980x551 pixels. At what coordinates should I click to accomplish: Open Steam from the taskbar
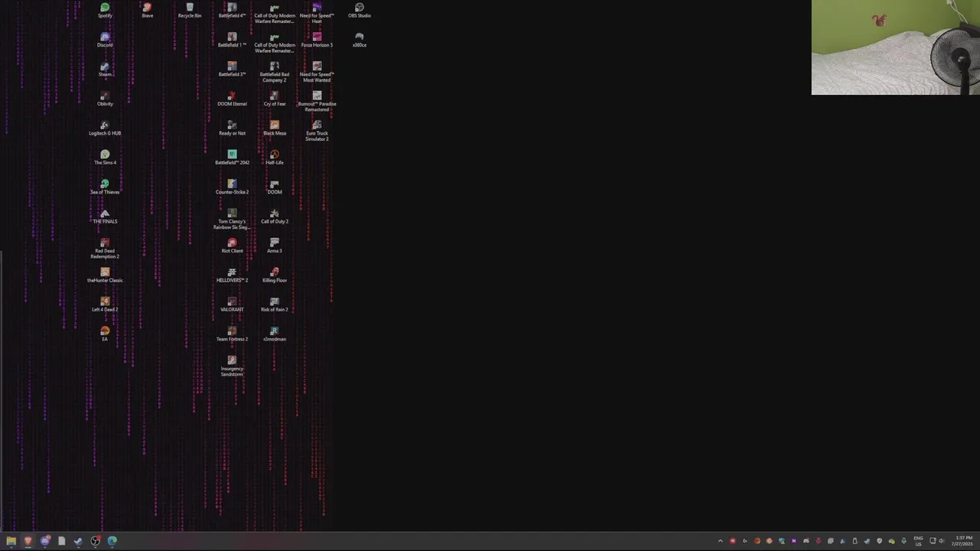click(x=78, y=541)
